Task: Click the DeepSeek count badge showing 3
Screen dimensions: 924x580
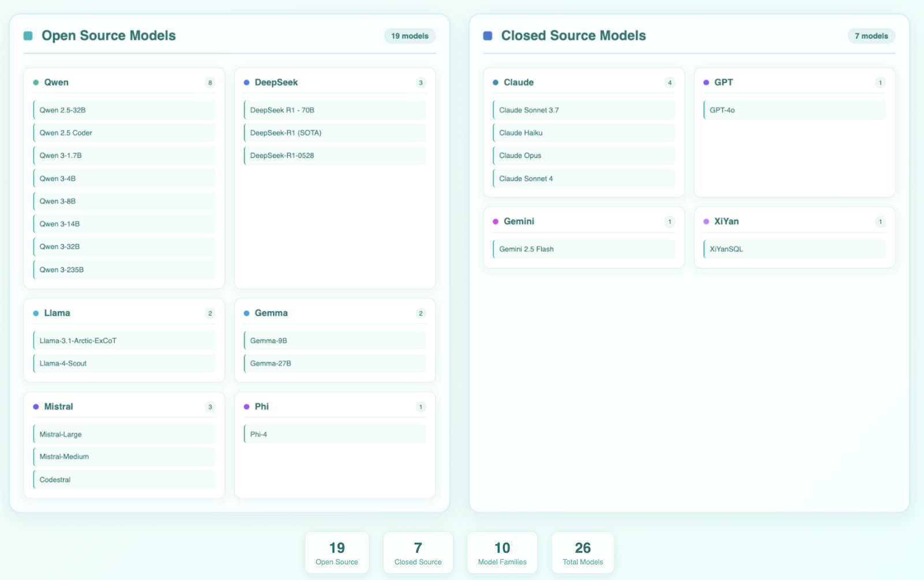Action: click(x=421, y=83)
